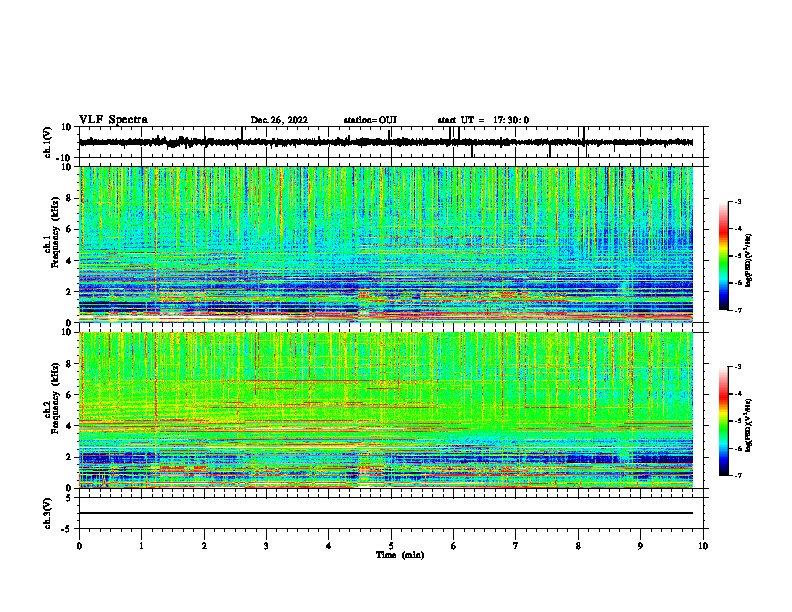
Task: Click inside the ch.2 frequency spectrogram
Action: click(386, 410)
